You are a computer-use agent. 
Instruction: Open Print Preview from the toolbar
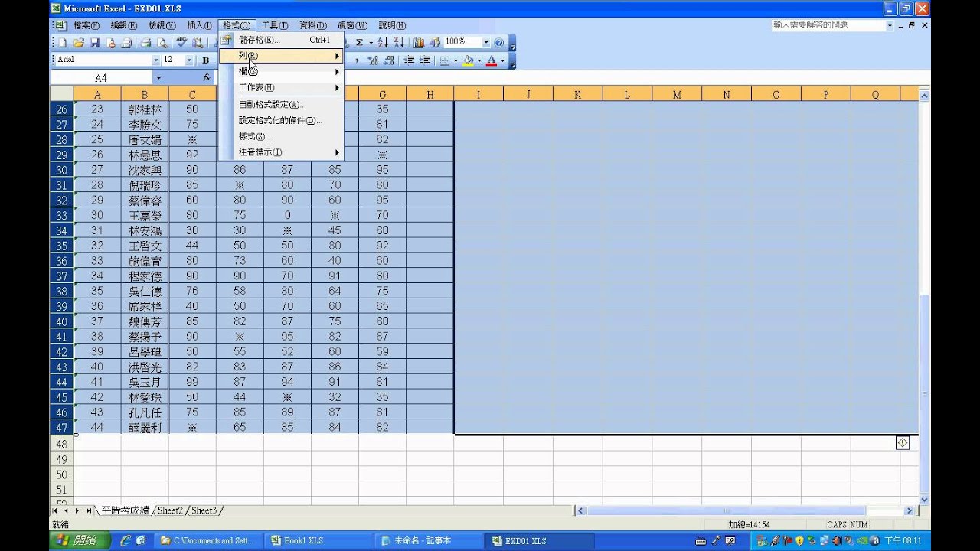click(x=162, y=43)
